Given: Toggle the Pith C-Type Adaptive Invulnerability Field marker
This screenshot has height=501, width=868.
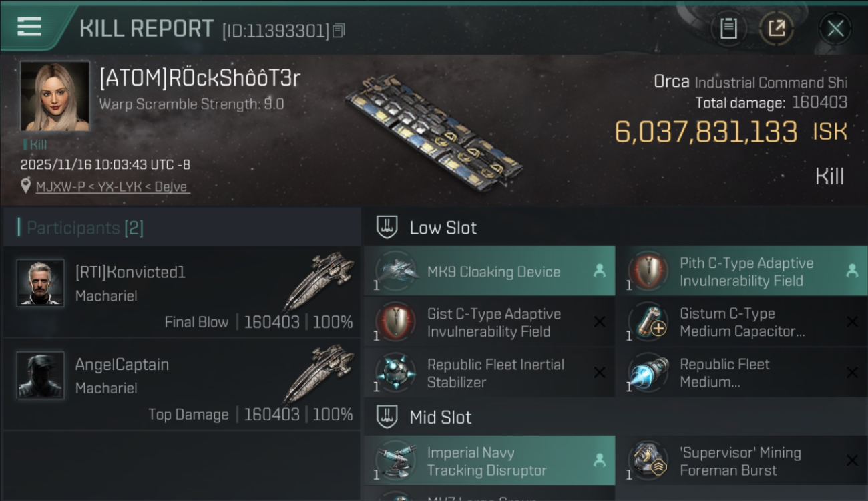Looking at the screenshot, I should (x=851, y=271).
